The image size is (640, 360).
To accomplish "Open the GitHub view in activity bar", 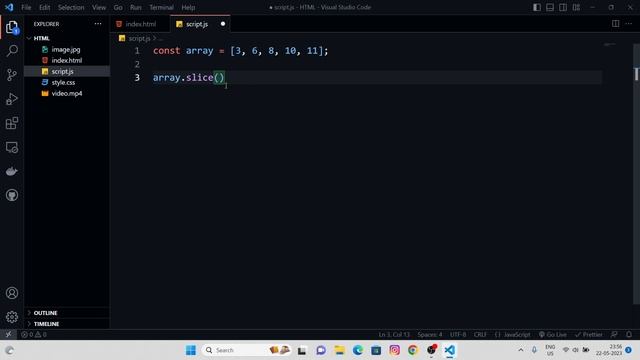I will point(12,195).
